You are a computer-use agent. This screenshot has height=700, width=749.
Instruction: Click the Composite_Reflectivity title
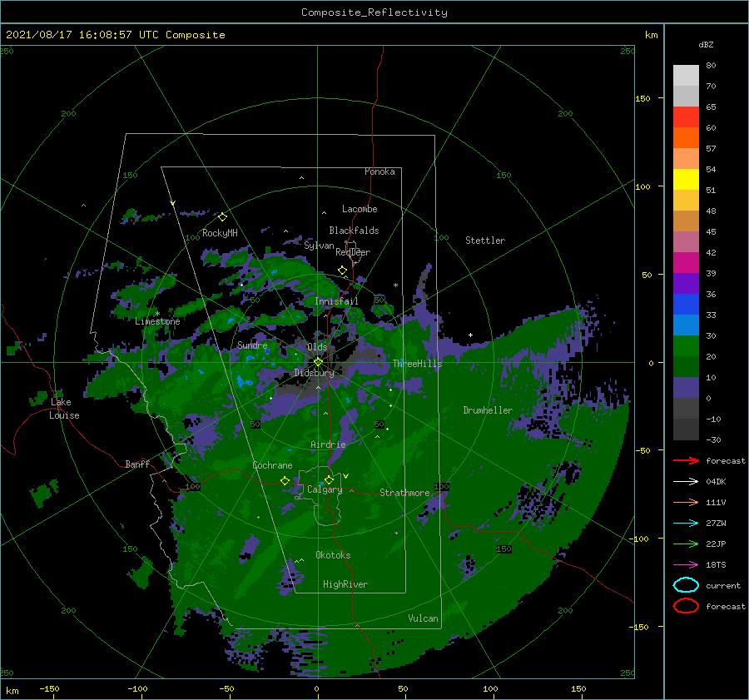pyautogui.click(x=374, y=12)
